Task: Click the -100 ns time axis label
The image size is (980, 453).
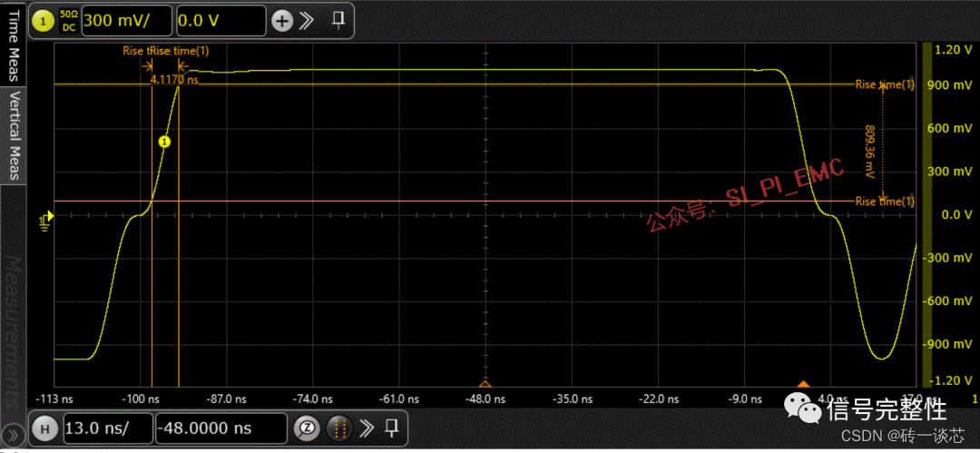Action: (139, 399)
